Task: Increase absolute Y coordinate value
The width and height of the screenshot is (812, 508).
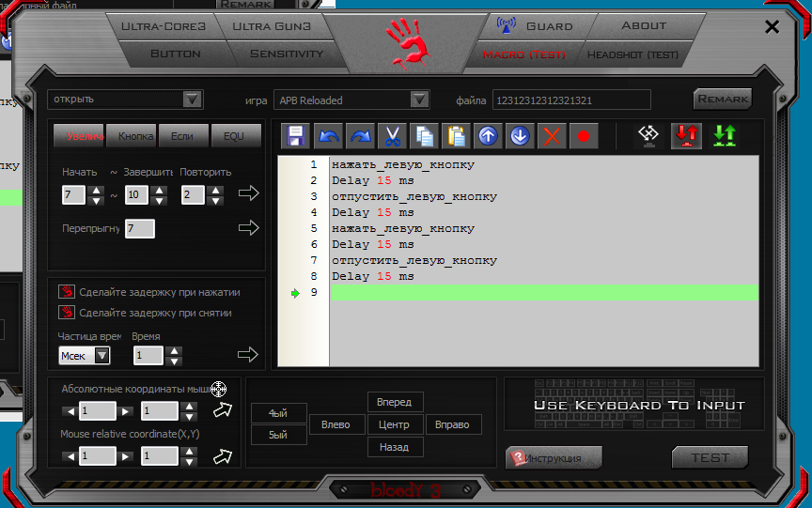Action: click(190, 407)
